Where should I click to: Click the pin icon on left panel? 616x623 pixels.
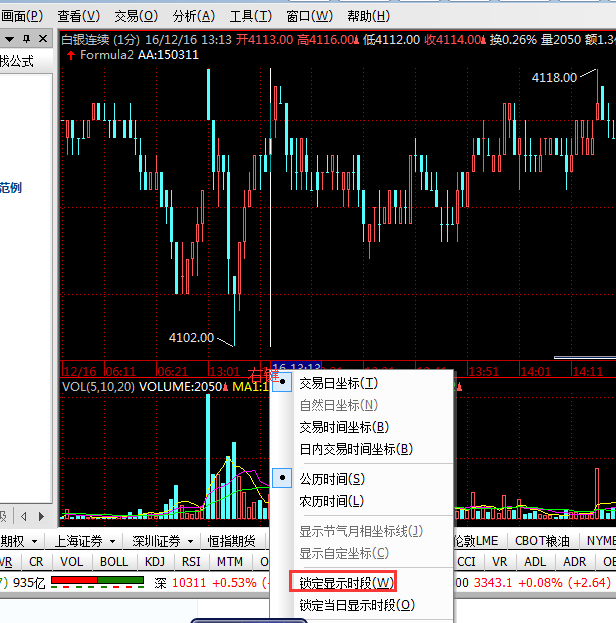click(x=26, y=38)
